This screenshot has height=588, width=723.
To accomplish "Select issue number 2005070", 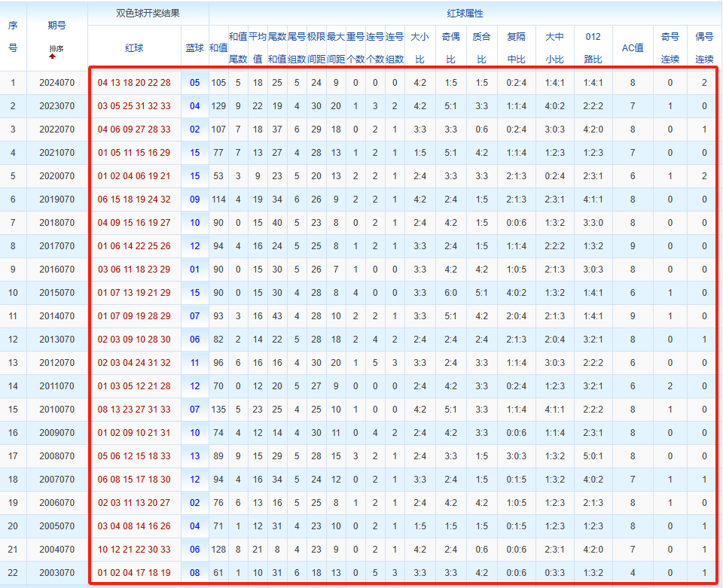I will [56, 526].
